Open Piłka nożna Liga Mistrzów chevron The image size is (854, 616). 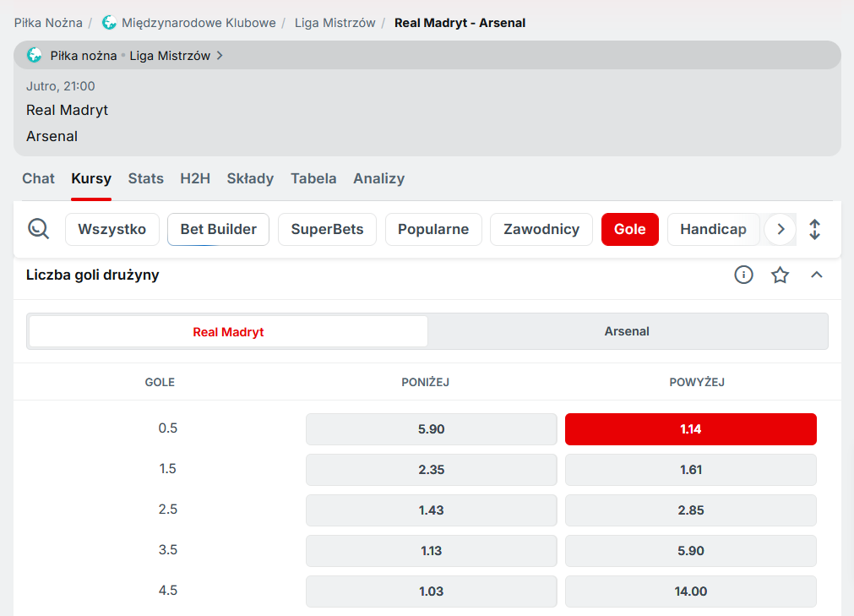(x=220, y=56)
